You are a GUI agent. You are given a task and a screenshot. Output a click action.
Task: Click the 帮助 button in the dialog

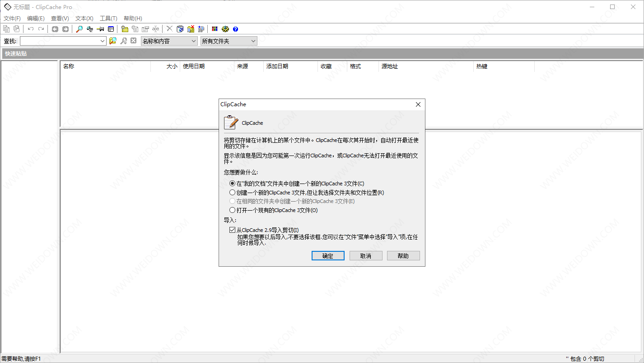point(403,256)
